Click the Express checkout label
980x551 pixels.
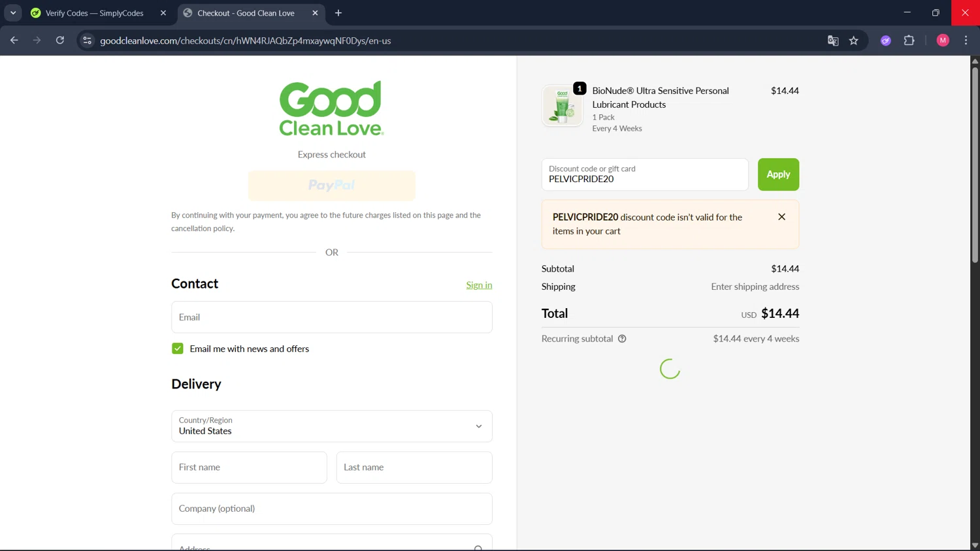(332, 155)
